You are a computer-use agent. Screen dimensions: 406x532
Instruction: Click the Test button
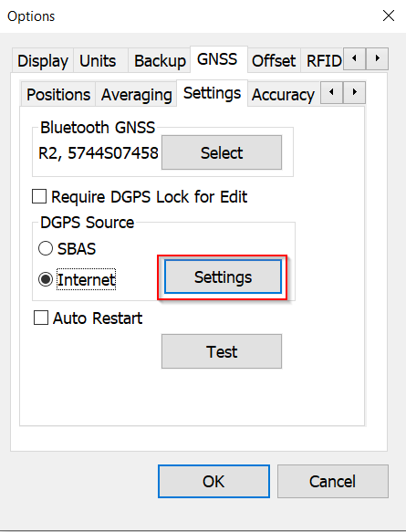click(x=222, y=351)
